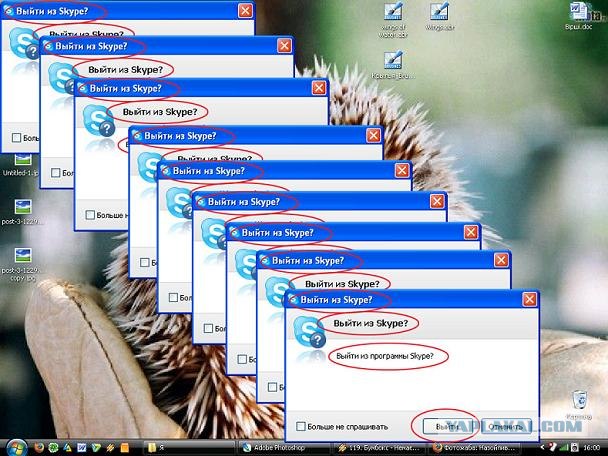Click the orange Quick Launch icon
The width and height of the screenshot is (608, 456).
click(124, 448)
